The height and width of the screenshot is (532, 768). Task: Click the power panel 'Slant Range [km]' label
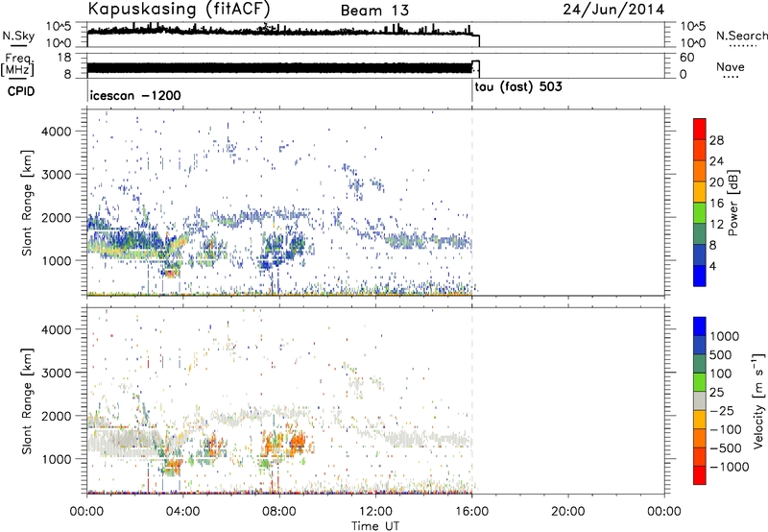pos(27,203)
